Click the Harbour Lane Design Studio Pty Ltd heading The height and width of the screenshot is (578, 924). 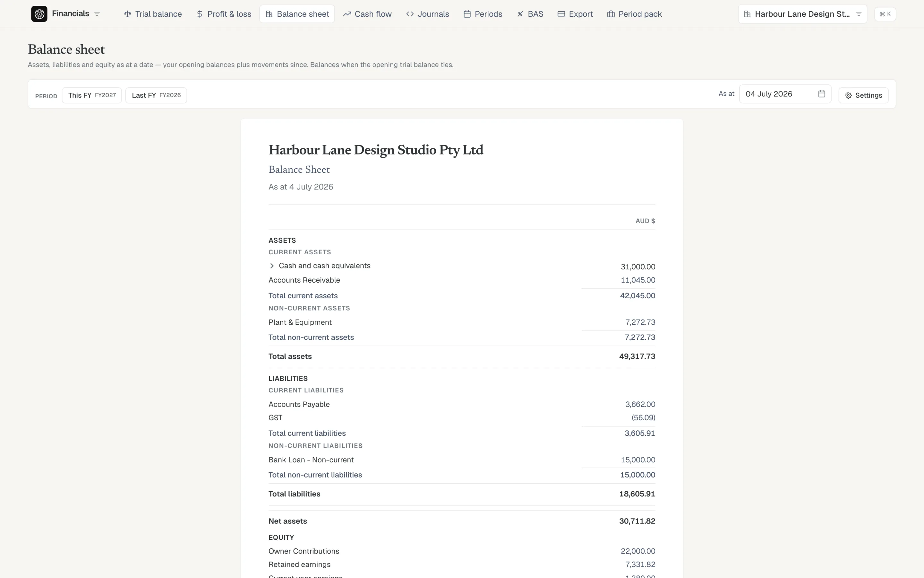click(x=376, y=150)
